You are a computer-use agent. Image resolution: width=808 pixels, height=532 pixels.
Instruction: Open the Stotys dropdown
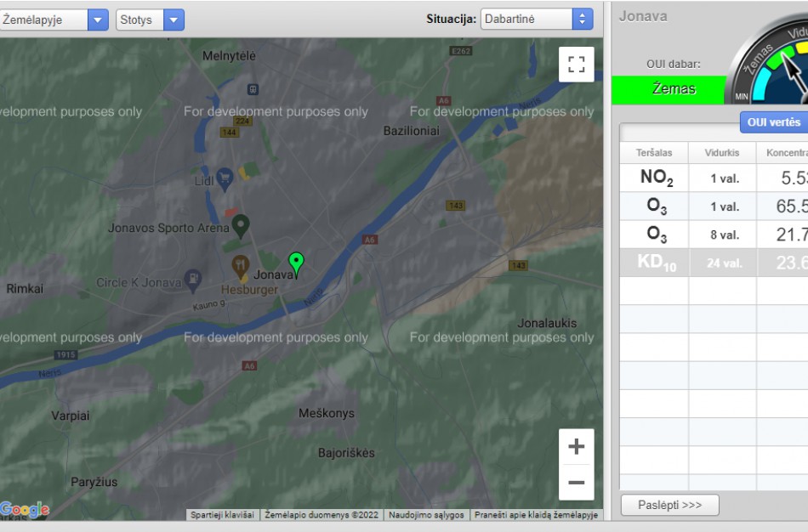tap(150, 20)
